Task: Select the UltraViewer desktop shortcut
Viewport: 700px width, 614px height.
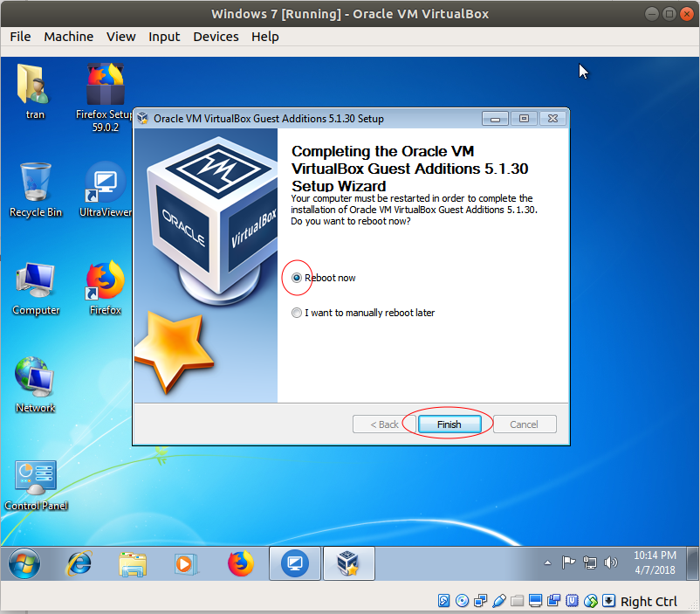Action: point(105,190)
